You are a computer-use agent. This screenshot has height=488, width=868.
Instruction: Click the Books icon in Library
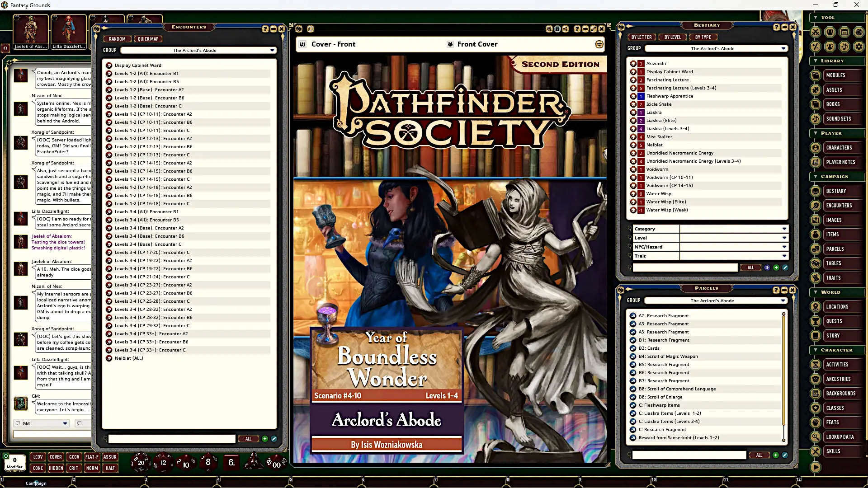[816, 104]
